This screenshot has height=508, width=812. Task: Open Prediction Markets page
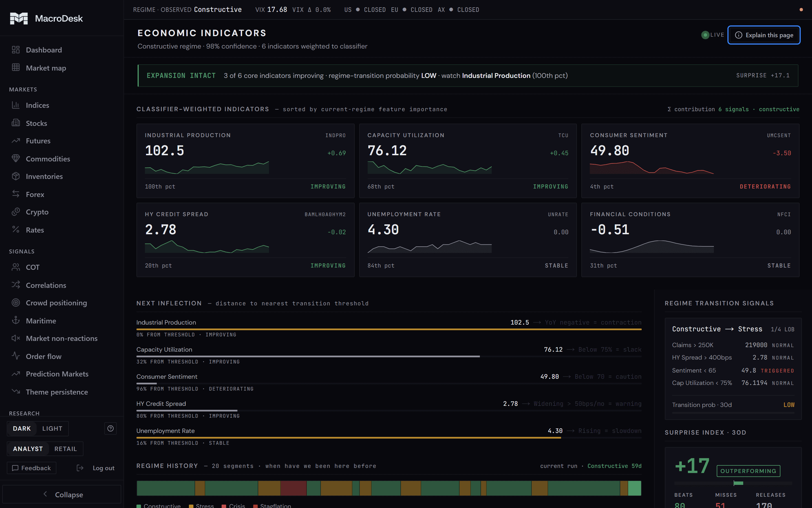(57, 374)
